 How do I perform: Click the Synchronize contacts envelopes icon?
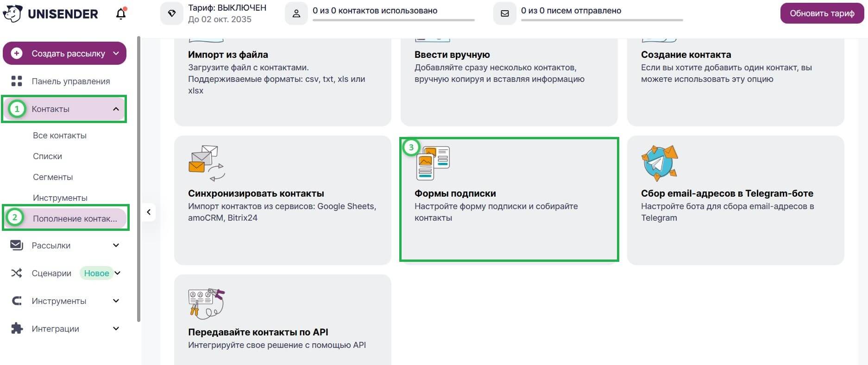click(206, 163)
